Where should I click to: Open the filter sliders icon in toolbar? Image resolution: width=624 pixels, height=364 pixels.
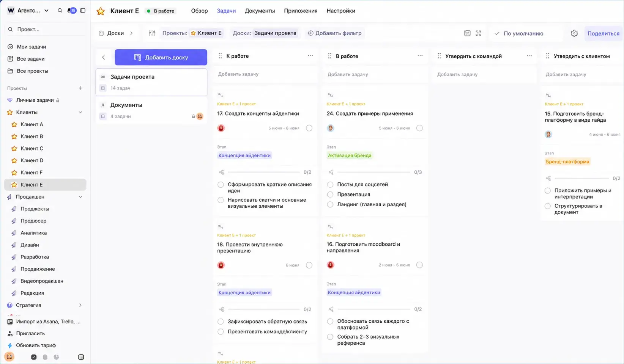coord(152,33)
